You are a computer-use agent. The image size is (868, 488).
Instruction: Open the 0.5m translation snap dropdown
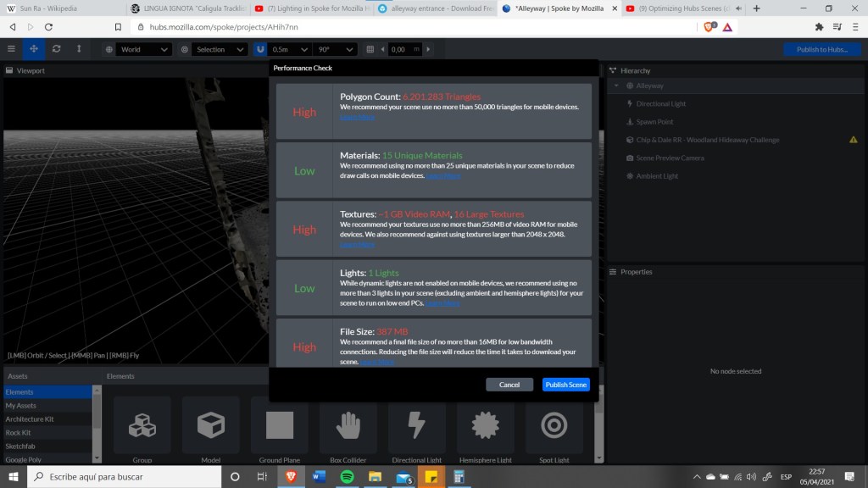(x=290, y=49)
